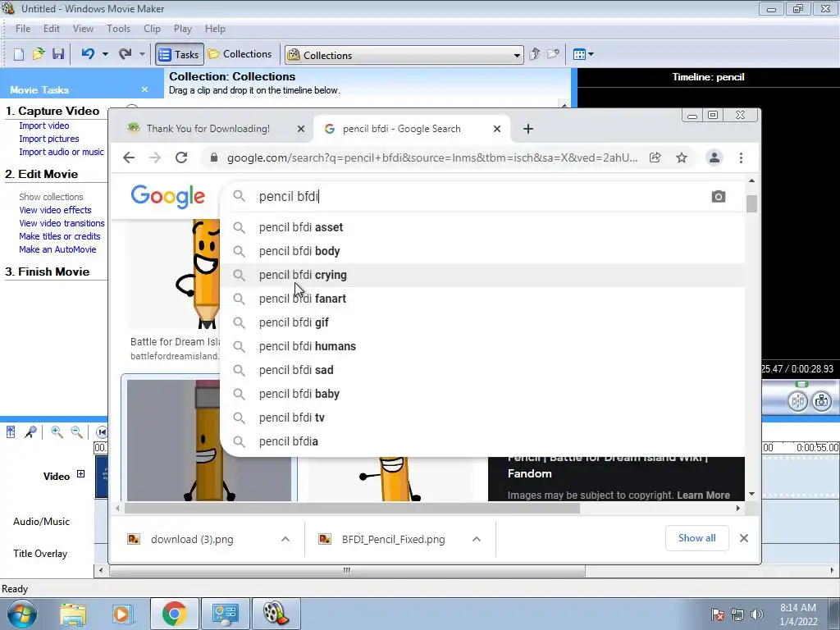Click View video transitions link
This screenshot has width=840, height=630.
(x=62, y=223)
